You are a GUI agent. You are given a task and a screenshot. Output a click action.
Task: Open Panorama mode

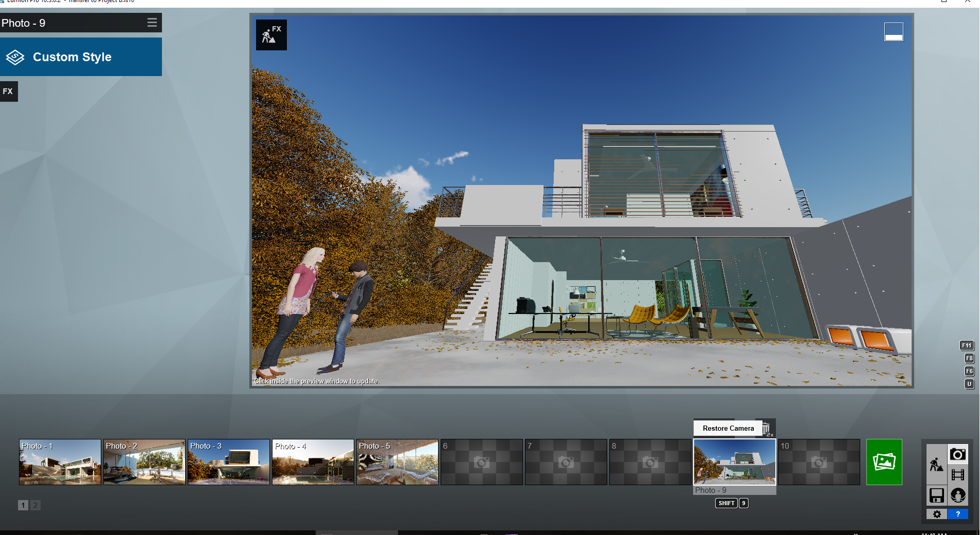(957, 495)
